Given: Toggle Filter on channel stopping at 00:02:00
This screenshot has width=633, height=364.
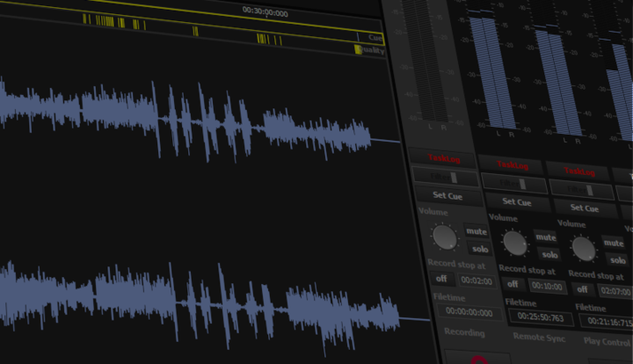Looking at the screenshot, I should [446, 177].
